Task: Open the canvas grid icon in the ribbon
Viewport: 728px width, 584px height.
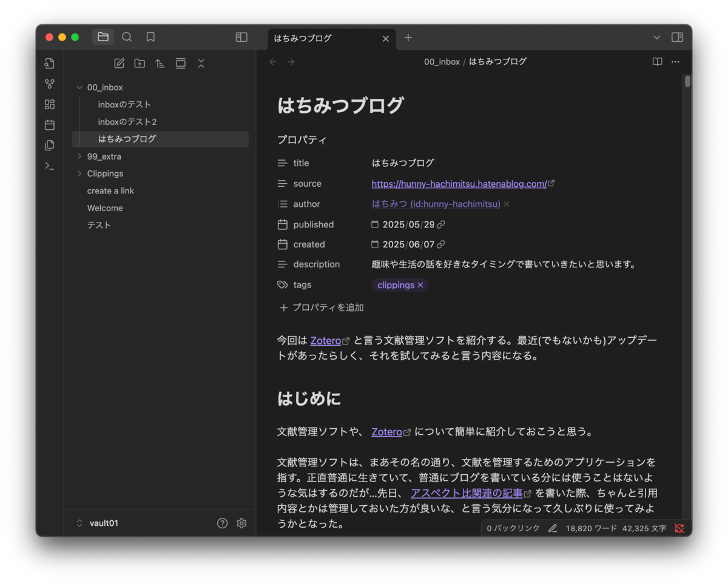Action: coord(49,104)
